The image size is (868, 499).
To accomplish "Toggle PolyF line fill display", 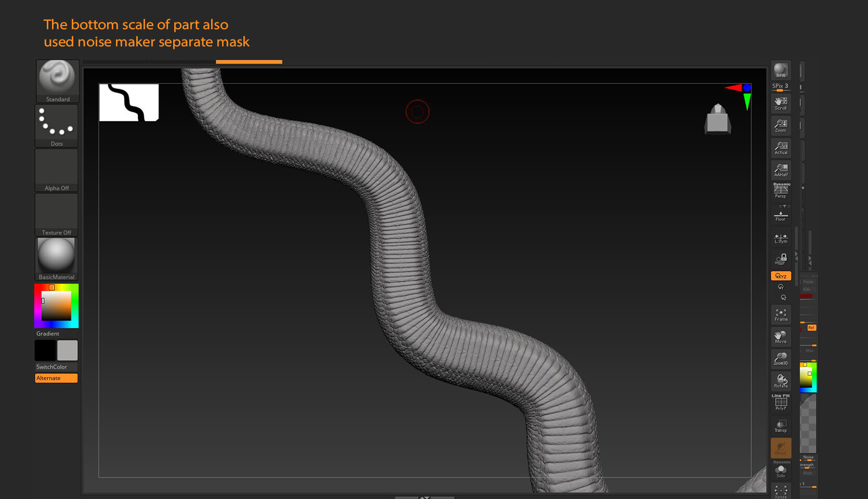I will click(x=781, y=402).
